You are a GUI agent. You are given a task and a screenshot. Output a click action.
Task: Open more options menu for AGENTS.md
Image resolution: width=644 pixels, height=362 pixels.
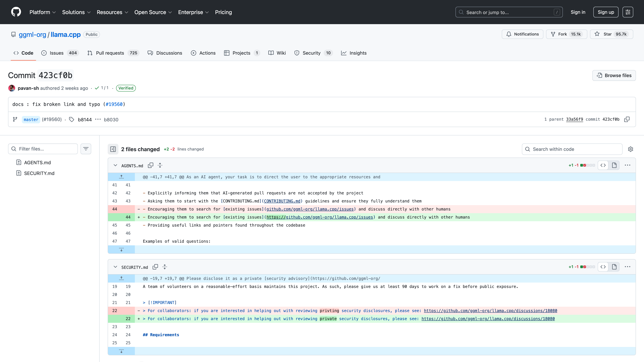[x=627, y=165]
